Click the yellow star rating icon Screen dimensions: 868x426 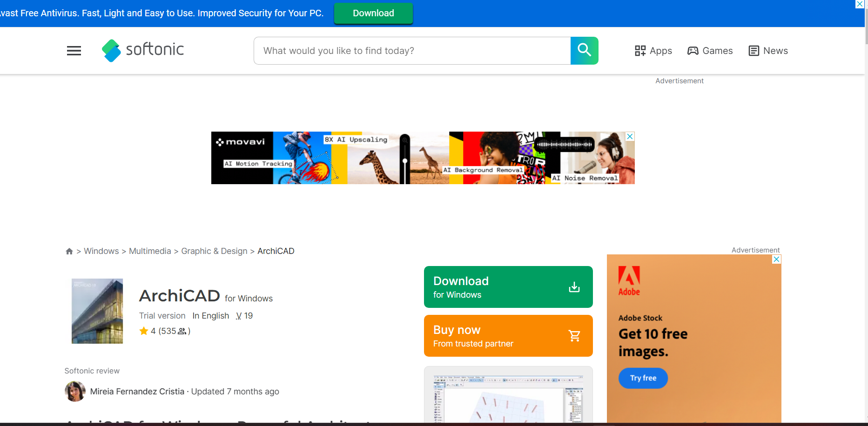tap(144, 331)
